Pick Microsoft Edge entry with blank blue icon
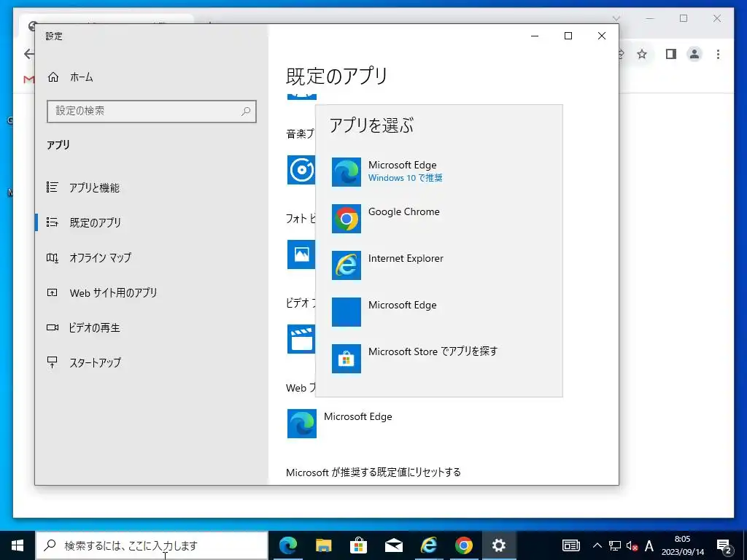The height and width of the screenshot is (560, 747). tap(438, 312)
